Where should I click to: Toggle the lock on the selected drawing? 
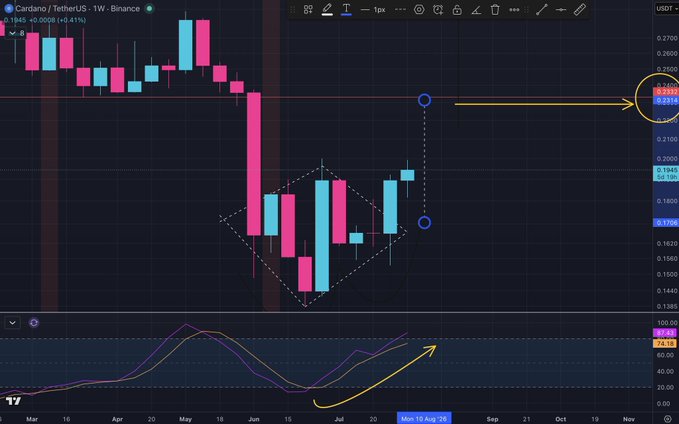click(457, 9)
